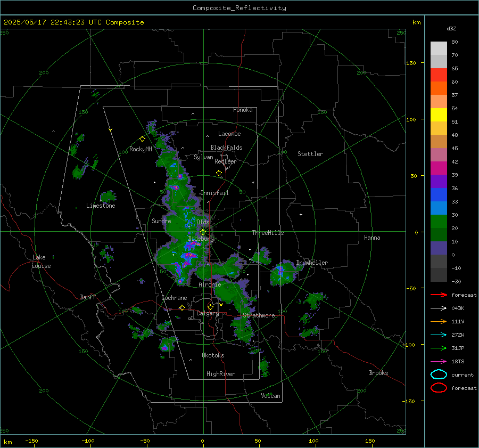Click the green 31JP arrow icon

pyautogui.click(x=439, y=348)
